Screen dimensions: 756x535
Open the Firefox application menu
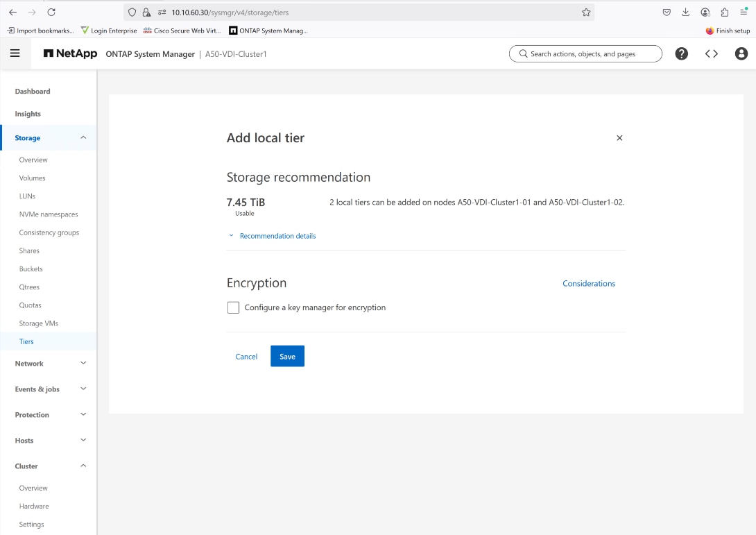pos(744,12)
